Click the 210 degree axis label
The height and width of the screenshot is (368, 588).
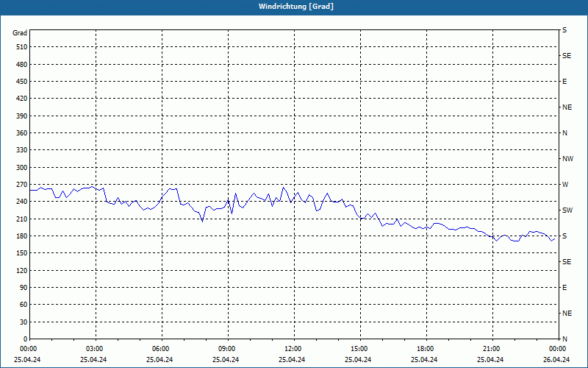[x=22, y=219]
